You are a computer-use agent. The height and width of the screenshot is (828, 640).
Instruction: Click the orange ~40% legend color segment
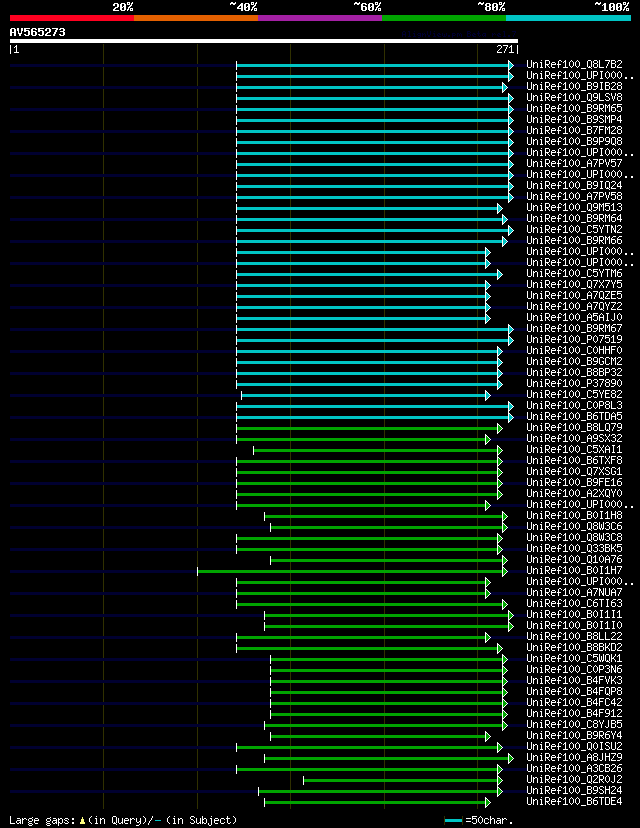pos(196,18)
